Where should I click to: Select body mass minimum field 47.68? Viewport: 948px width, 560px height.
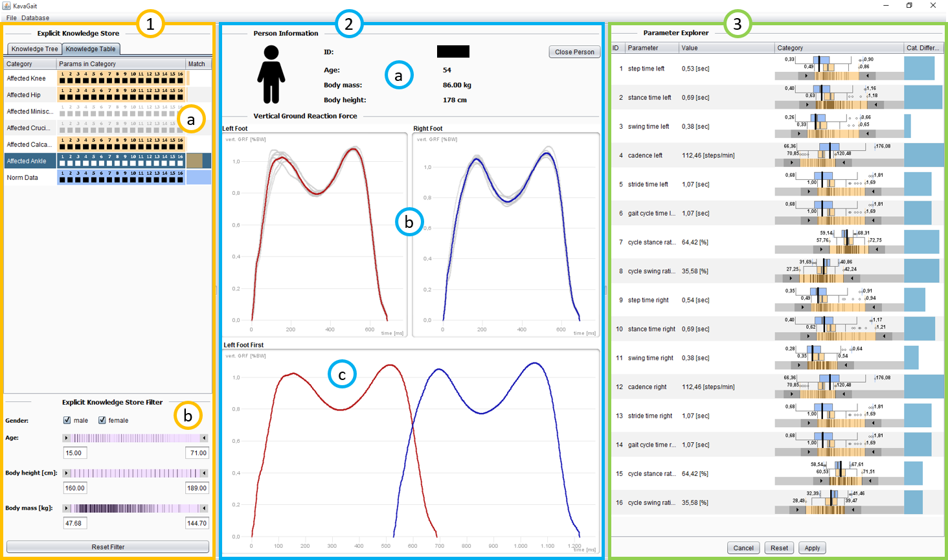[74, 523]
